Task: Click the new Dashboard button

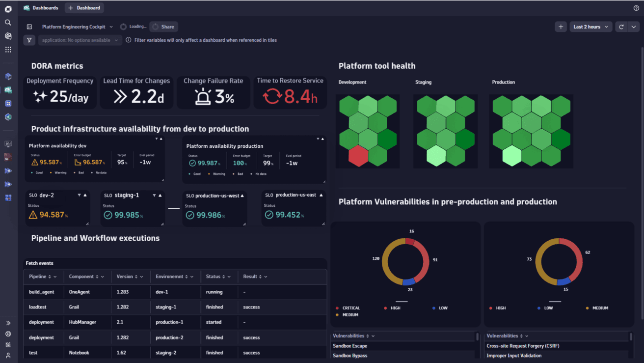Action: coord(84,8)
